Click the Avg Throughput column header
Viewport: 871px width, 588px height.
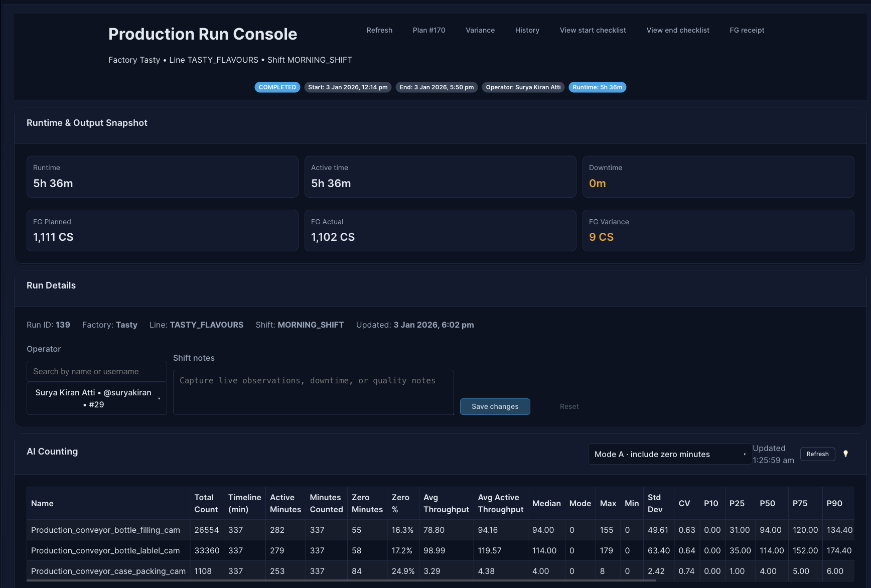click(446, 503)
